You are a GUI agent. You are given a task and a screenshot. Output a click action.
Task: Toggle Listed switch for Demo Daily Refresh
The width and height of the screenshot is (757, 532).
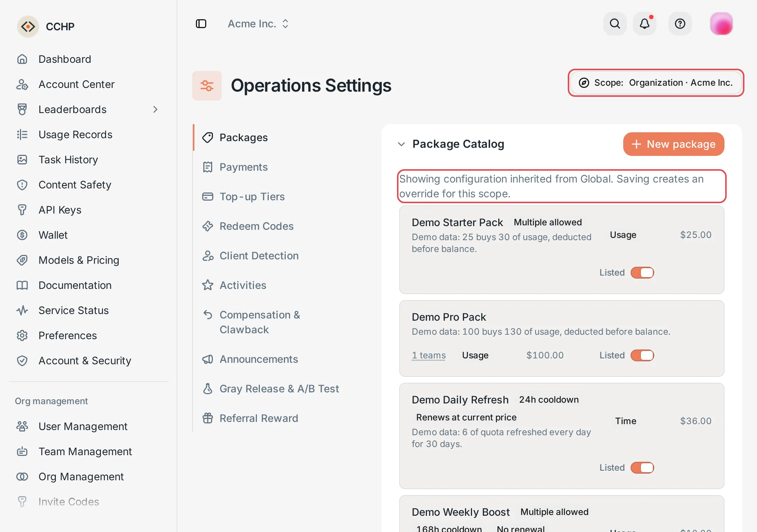point(642,468)
